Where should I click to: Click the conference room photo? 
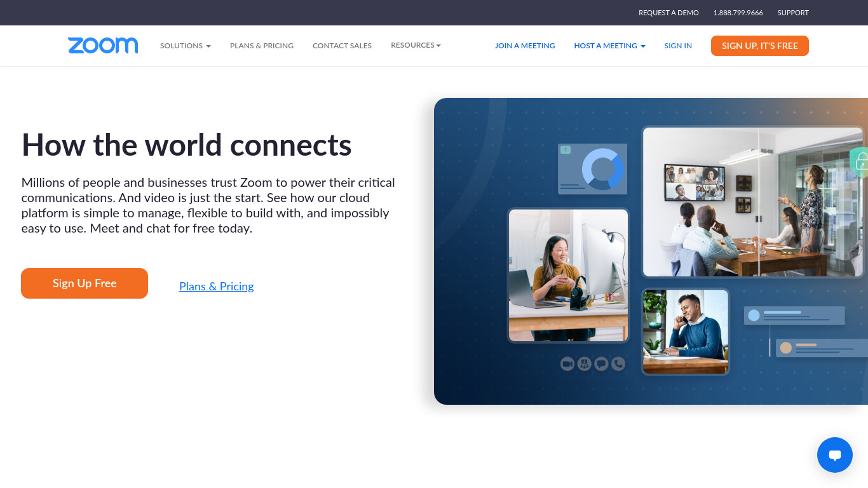tap(753, 202)
